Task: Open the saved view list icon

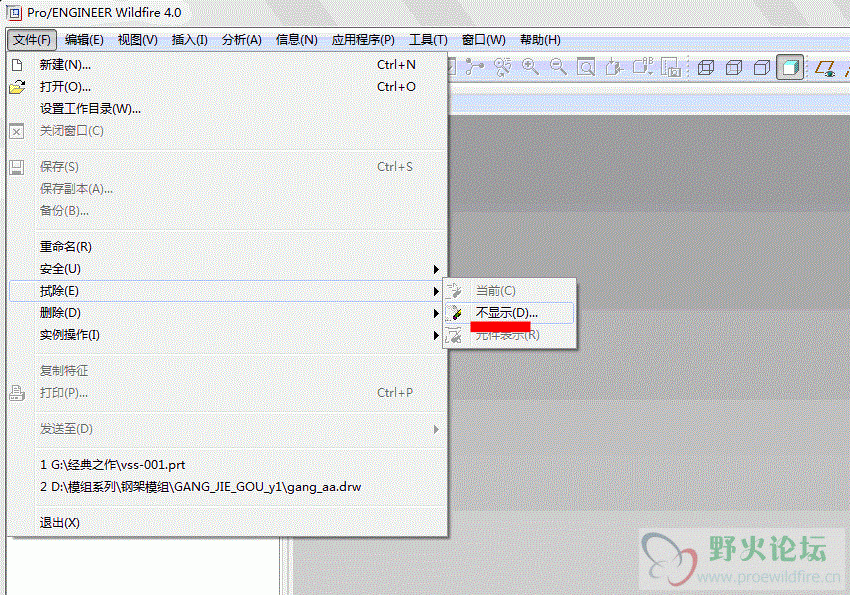Action: 643,67
